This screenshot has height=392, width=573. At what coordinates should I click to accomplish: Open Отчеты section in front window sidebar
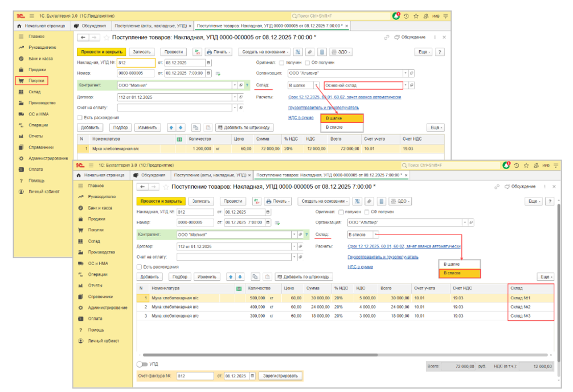[x=91, y=286]
